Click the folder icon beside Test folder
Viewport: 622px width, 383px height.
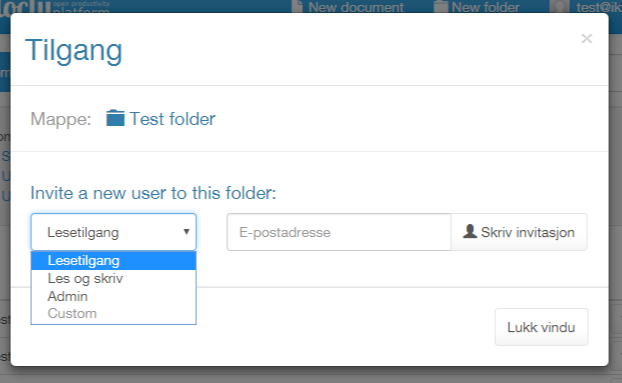115,118
